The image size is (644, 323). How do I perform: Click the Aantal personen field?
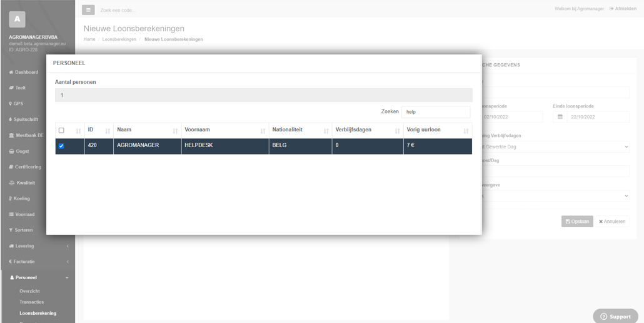[x=263, y=95]
